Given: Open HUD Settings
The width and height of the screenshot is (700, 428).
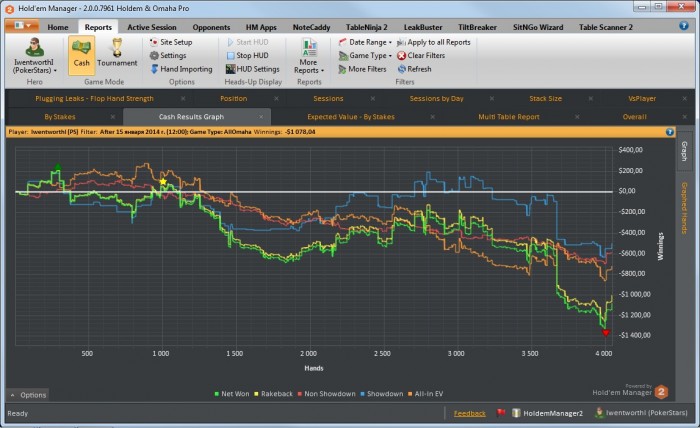Looking at the screenshot, I should (x=253, y=69).
